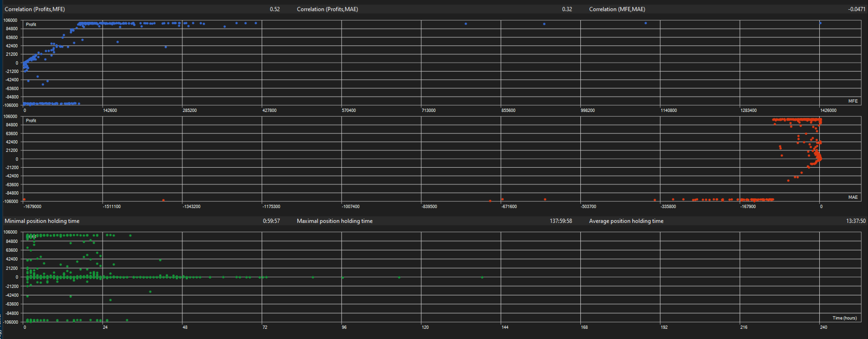Click the 1426000 tick on the MFE axis
The height and width of the screenshot is (339, 868).
(x=828, y=111)
